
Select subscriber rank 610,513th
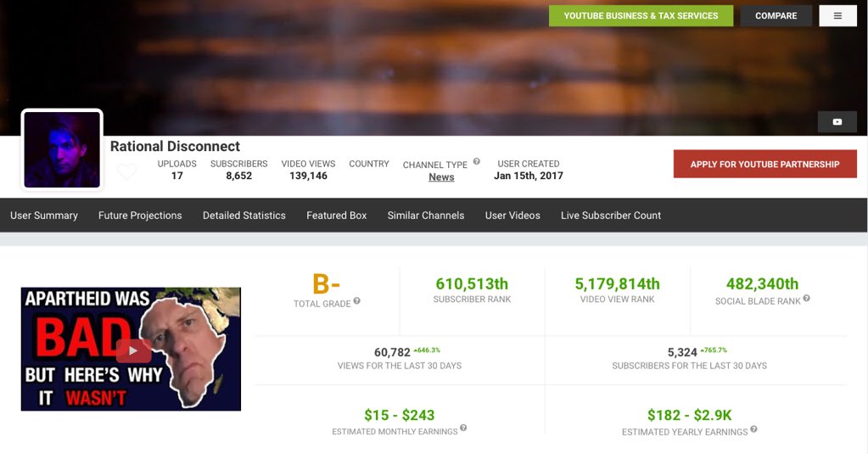[472, 284]
